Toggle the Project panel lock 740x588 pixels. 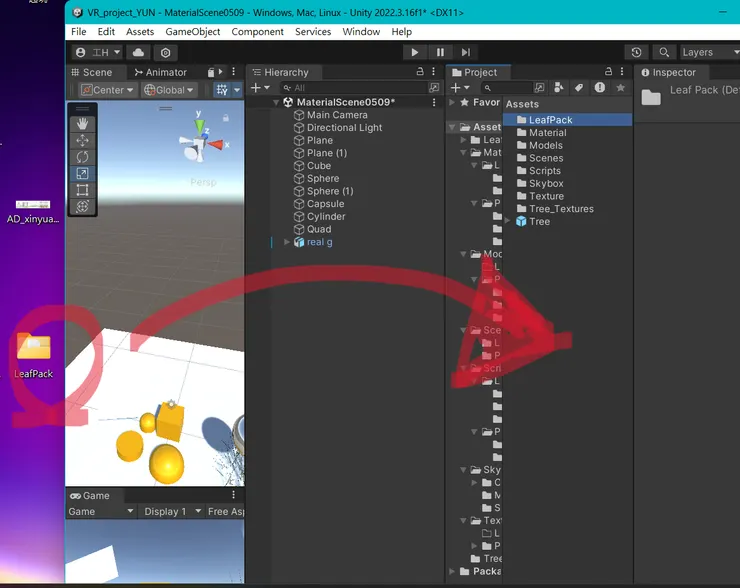tap(606, 72)
